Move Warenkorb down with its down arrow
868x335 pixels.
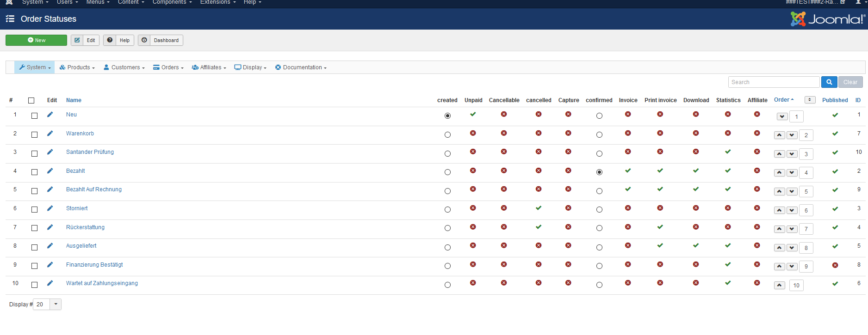[792, 135]
